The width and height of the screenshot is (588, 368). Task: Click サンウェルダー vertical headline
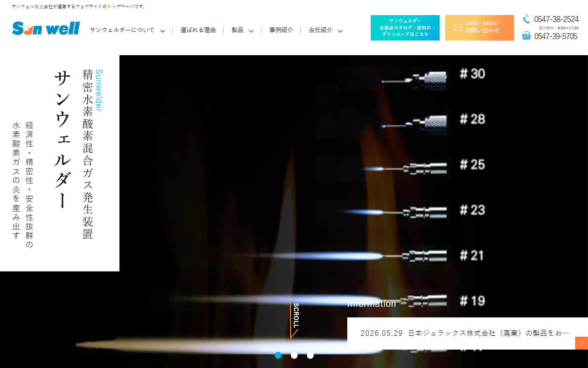(x=62, y=139)
